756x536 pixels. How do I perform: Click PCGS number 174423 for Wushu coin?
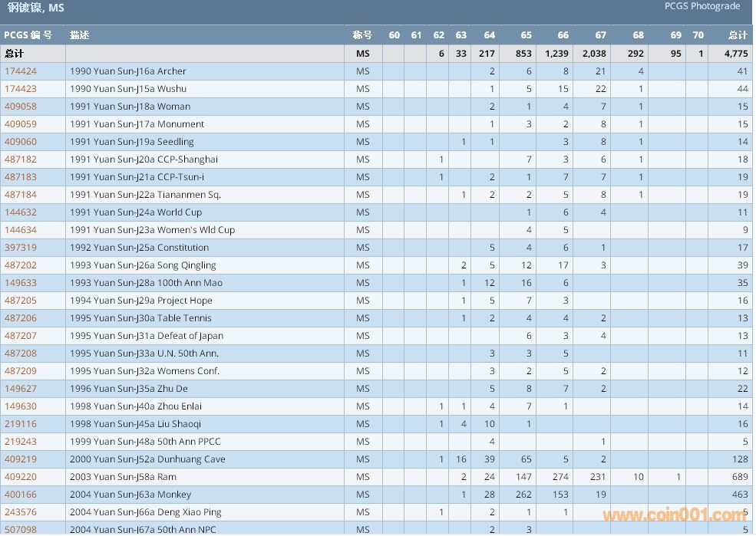pyautogui.click(x=21, y=89)
